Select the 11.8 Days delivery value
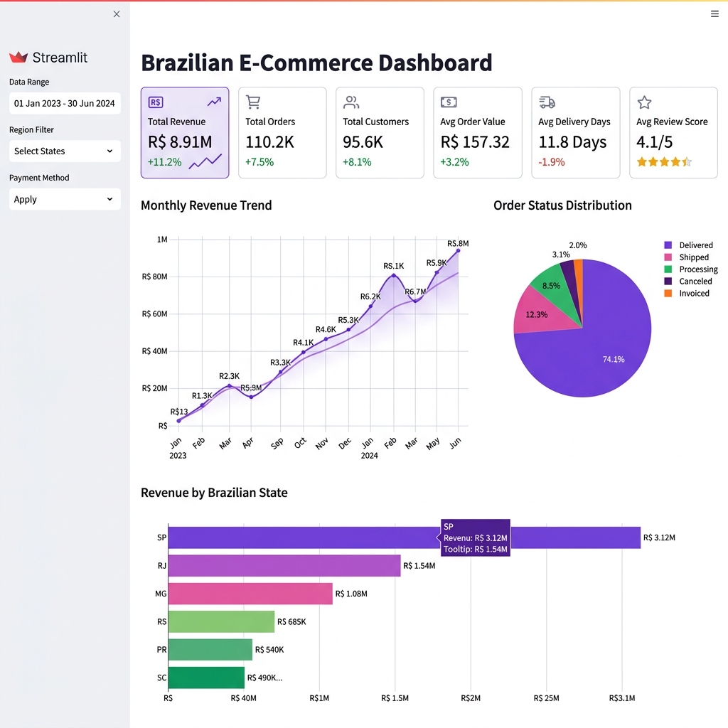This screenshot has width=728, height=728. click(572, 142)
